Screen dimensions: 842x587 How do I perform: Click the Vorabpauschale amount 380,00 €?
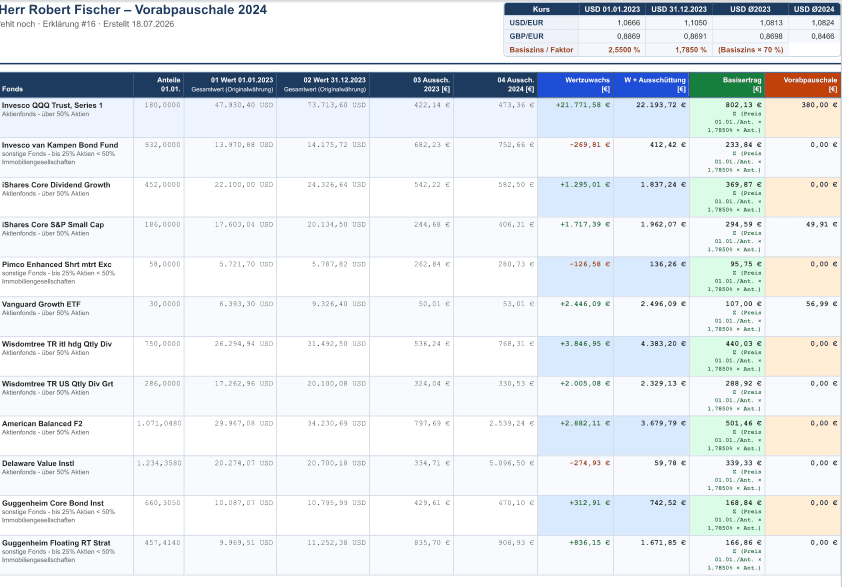click(x=819, y=105)
